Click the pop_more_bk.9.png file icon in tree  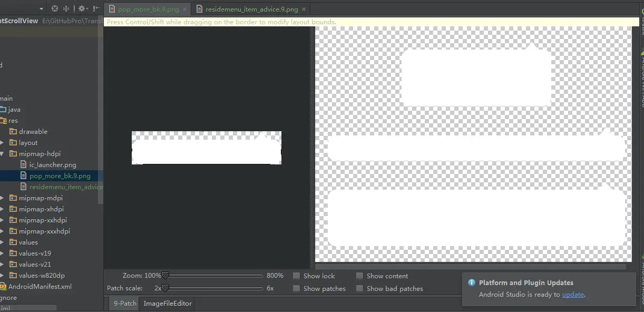tap(24, 176)
